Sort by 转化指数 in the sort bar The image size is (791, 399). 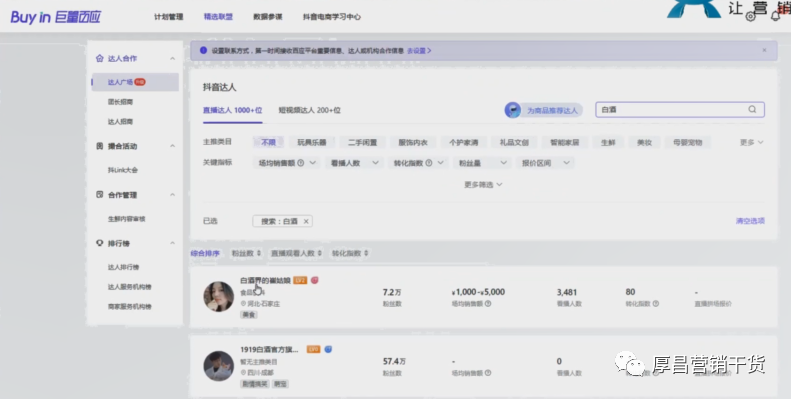coord(350,253)
